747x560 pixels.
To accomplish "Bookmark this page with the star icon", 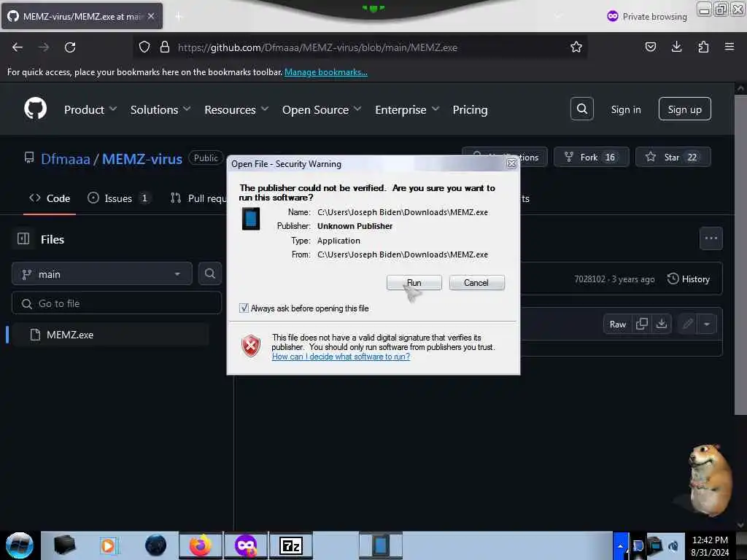I will [x=576, y=47].
